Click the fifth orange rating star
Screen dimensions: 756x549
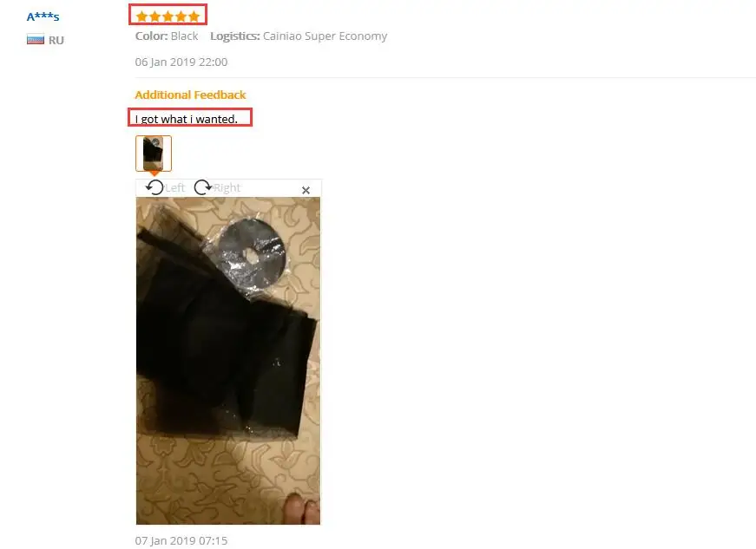tap(194, 16)
